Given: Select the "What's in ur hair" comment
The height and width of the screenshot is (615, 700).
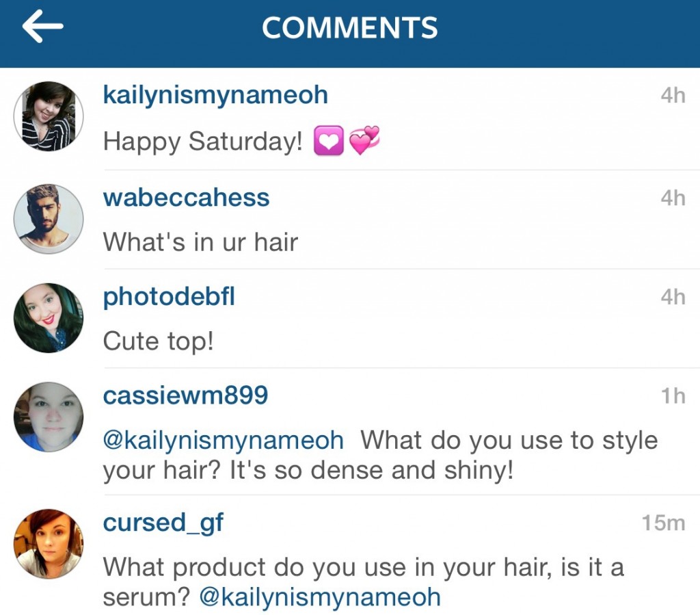Looking at the screenshot, I should pyautogui.click(x=200, y=242).
